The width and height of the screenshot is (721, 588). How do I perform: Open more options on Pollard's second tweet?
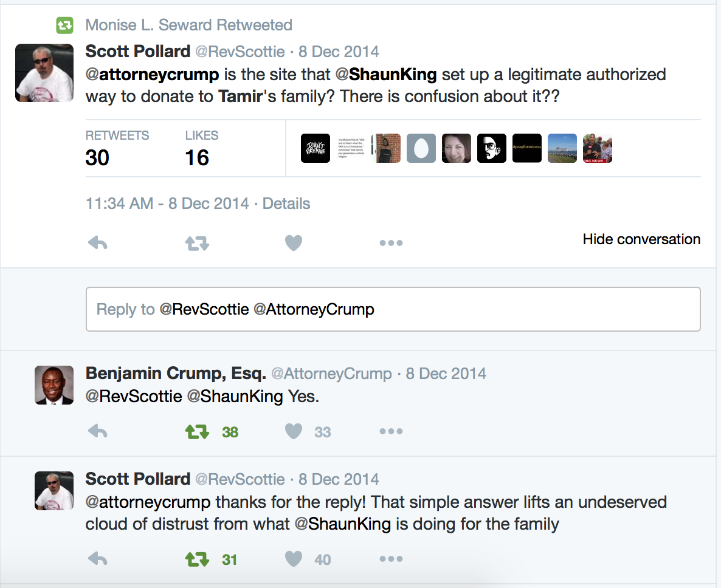[391, 559]
